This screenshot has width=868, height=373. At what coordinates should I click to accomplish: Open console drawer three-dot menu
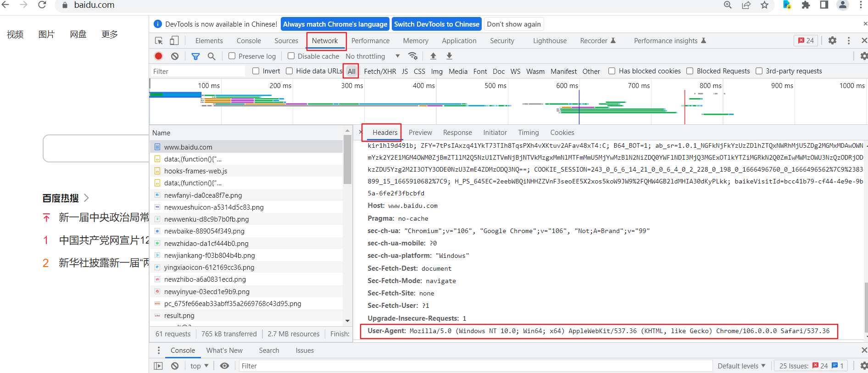tap(159, 351)
